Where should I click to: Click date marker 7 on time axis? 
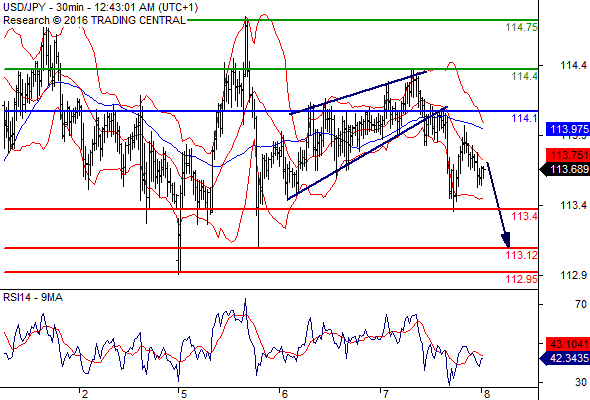385,394
